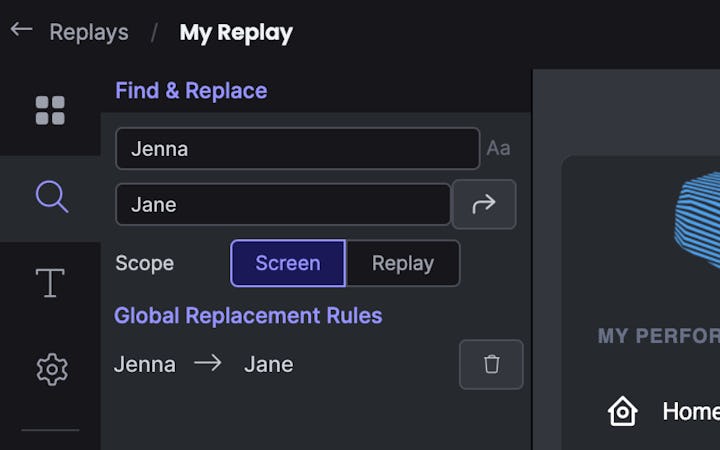The width and height of the screenshot is (720, 450).
Task: Select the magnifier Find & Replace tool
Action: tap(51, 197)
